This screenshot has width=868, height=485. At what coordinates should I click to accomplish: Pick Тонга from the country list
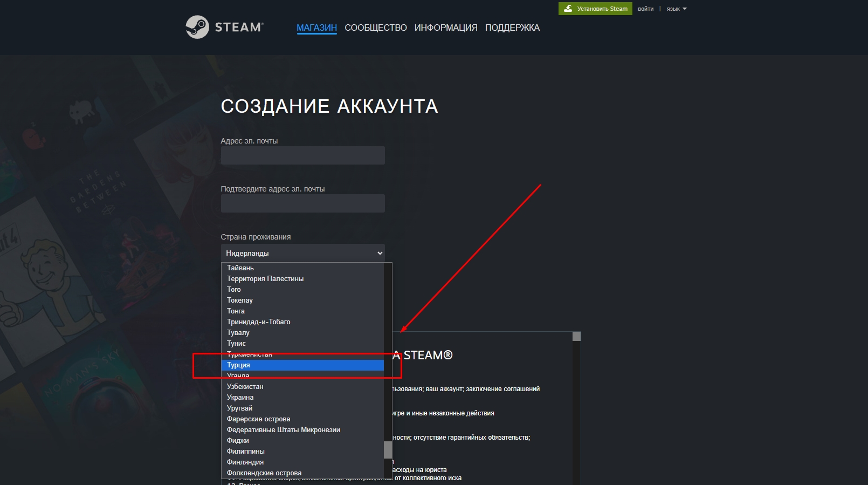pos(302,311)
